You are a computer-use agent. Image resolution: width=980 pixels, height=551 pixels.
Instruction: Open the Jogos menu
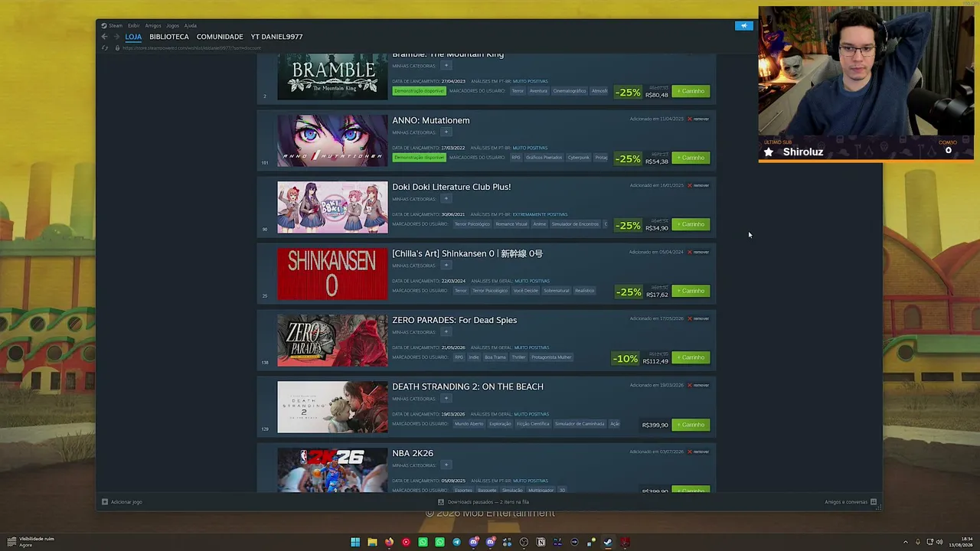pos(172,25)
